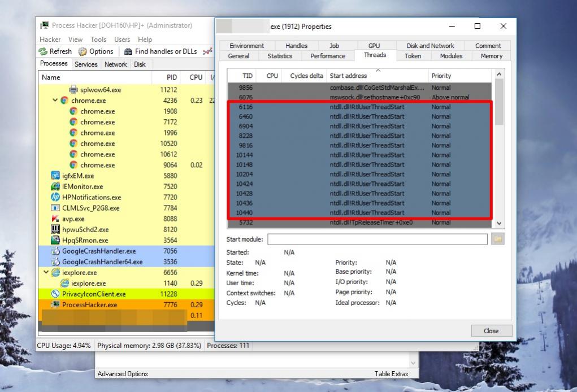Select thread 9856 combase.dll row
The image size is (577, 392).
(x=359, y=88)
